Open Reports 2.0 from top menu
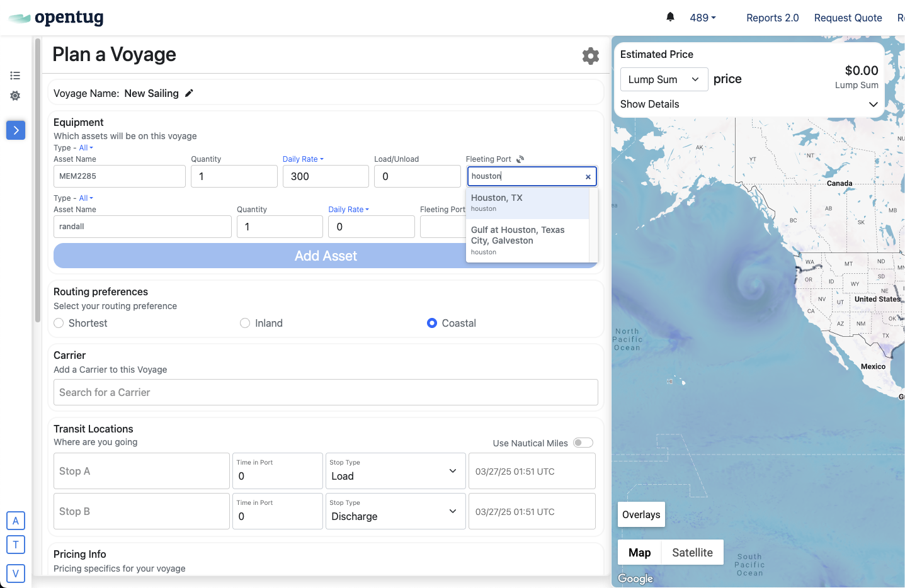The width and height of the screenshot is (905, 588). (x=772, y=18)
